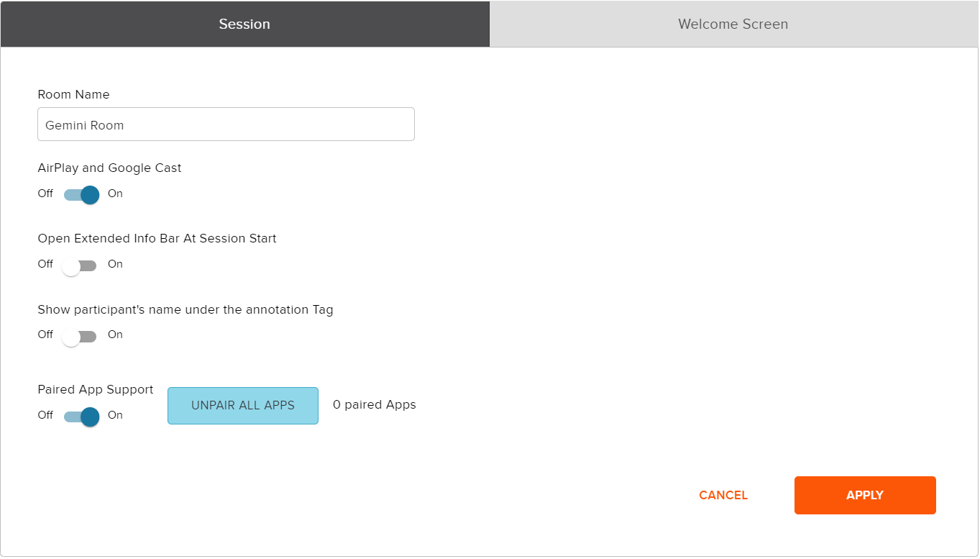The height and width of the screenshot is (559, 980).
Task: Cancel the configuration changes
Action: [x=723, y=495]
